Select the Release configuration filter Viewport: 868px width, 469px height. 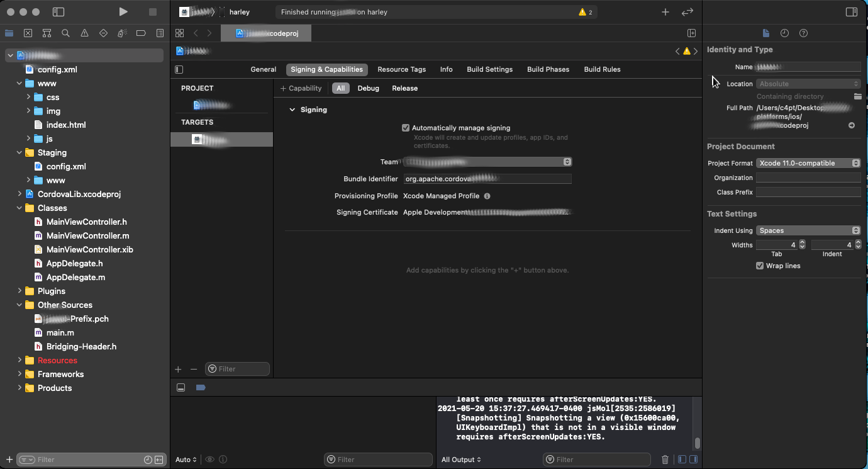[404, 88]
